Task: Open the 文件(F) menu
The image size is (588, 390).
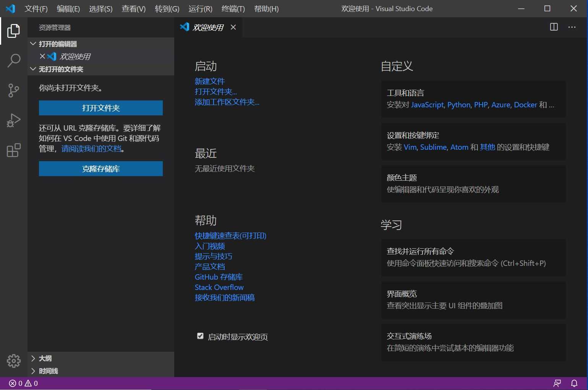Action: pos(36,8)
